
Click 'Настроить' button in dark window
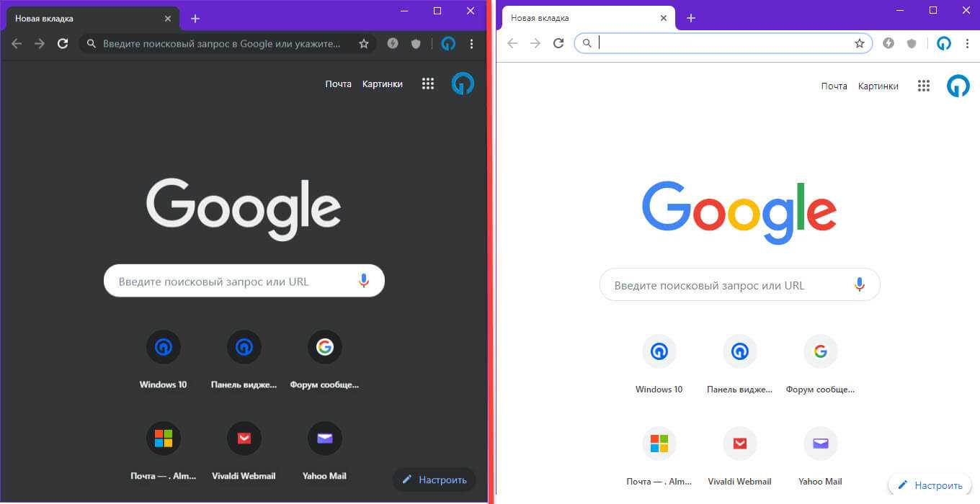[435, 480]
